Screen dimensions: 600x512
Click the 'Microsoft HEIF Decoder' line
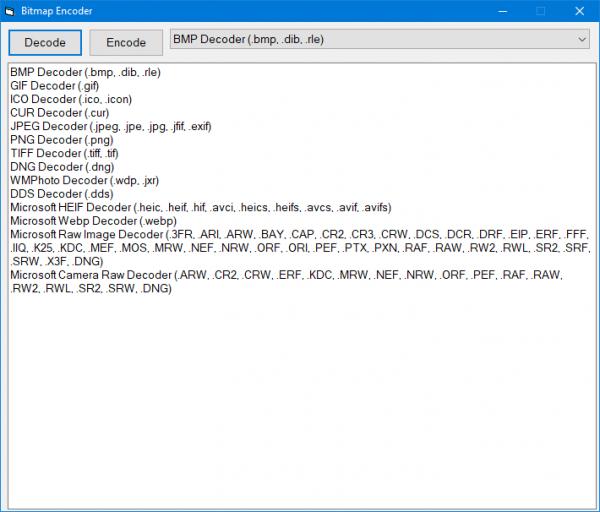(x=201, y=207)
